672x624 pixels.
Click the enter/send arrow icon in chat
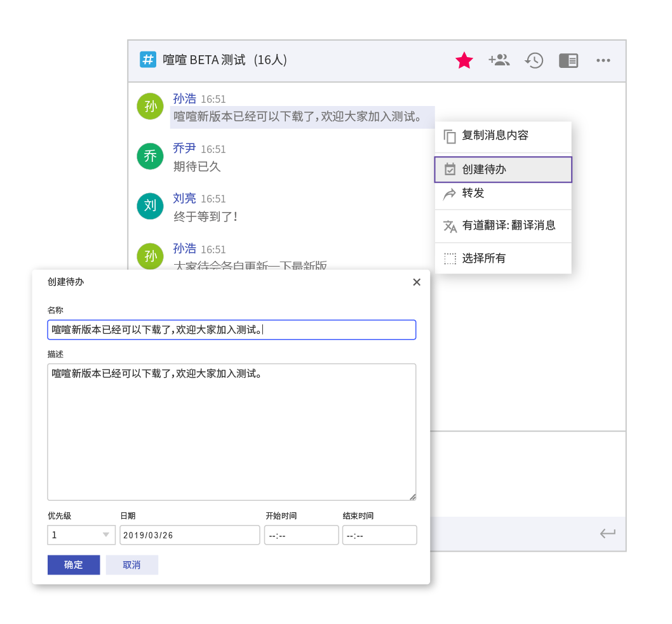click(607, 533)
